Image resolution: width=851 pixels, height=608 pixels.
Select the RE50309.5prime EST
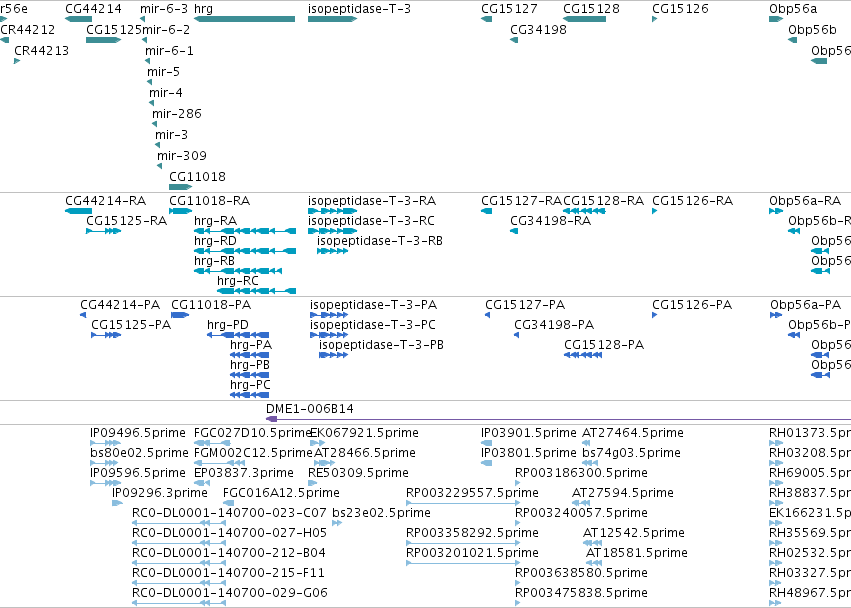[x=311, y=483]
